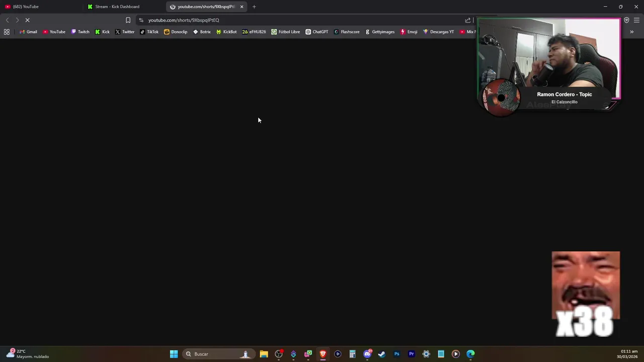644x362 pixels.
Task: Open Microsoft Edge from the taskbar
Action: [x=470, y=354]
